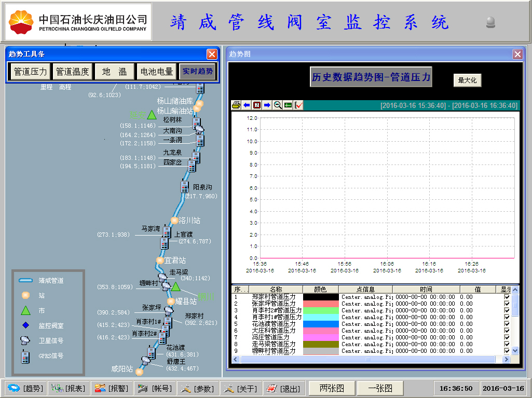Image resolution: width=532 pixels, height=398 pixels.
Task: Open the [参数] parameters menu
Action: tap(197, 389)
